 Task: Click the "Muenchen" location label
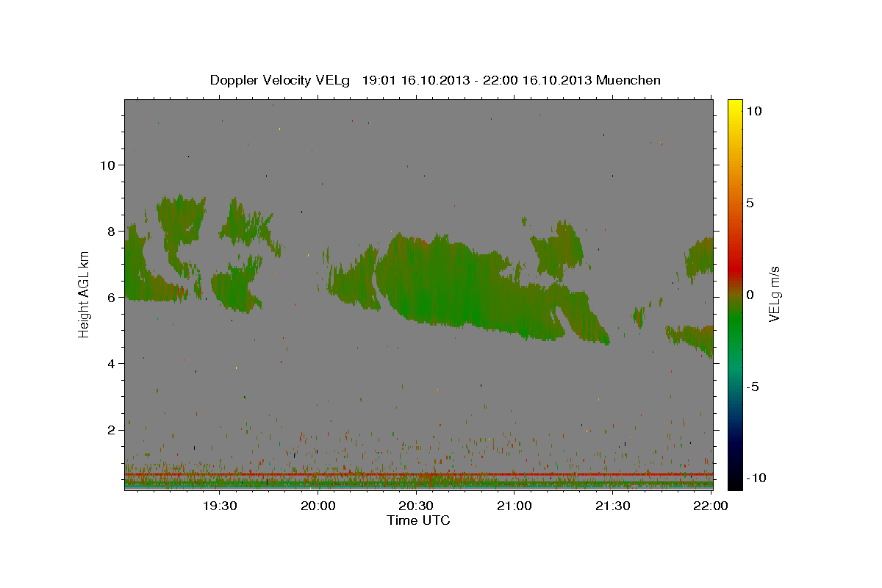(x=628, y=80)
